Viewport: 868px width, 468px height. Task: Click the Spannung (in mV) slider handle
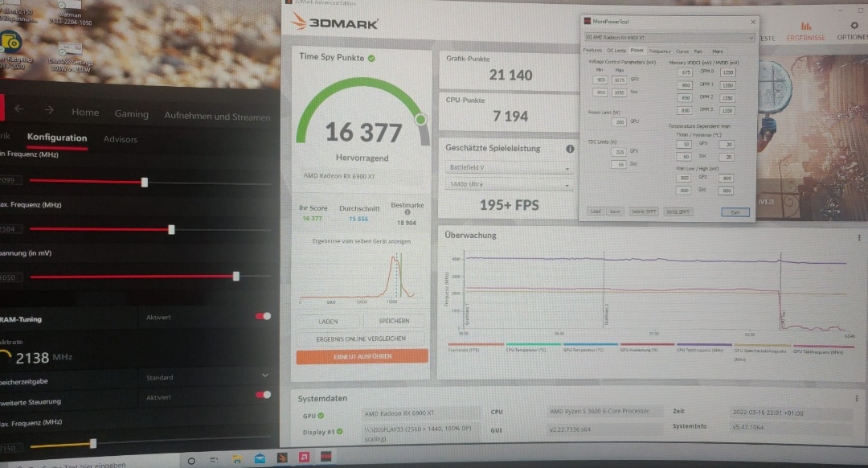236,276
